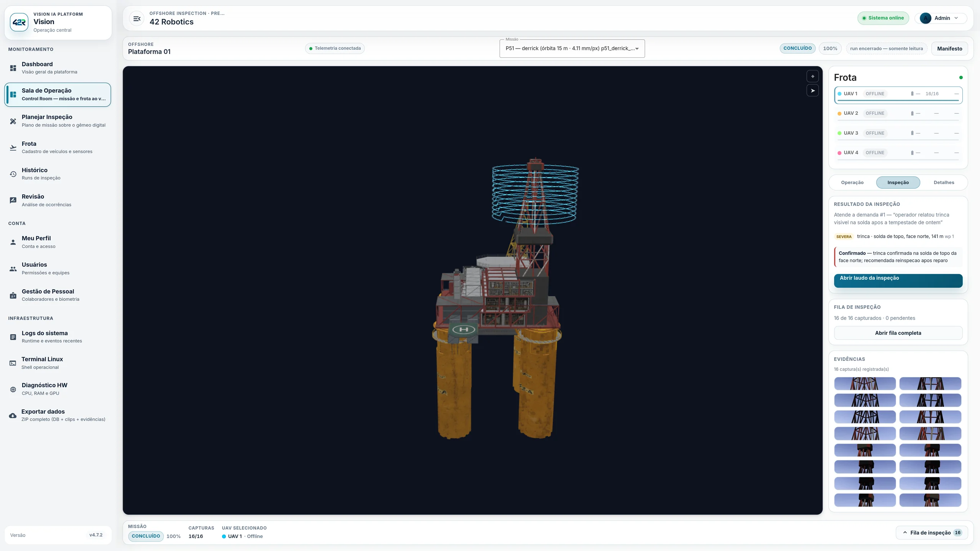
Task: Switch to the Detalhes tab
Action: click(x=944, y=183)
